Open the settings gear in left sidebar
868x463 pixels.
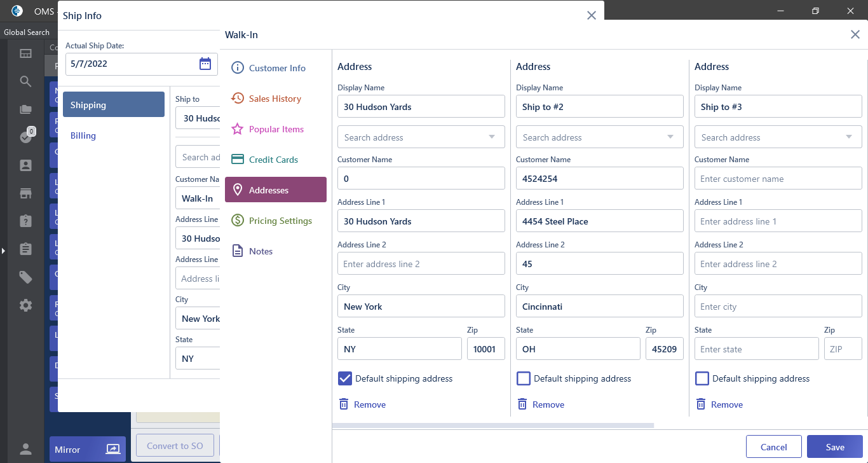point(25,305)
